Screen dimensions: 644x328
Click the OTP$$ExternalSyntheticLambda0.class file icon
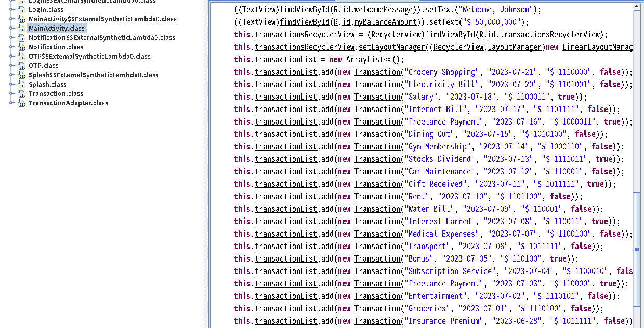click(21, 57)
